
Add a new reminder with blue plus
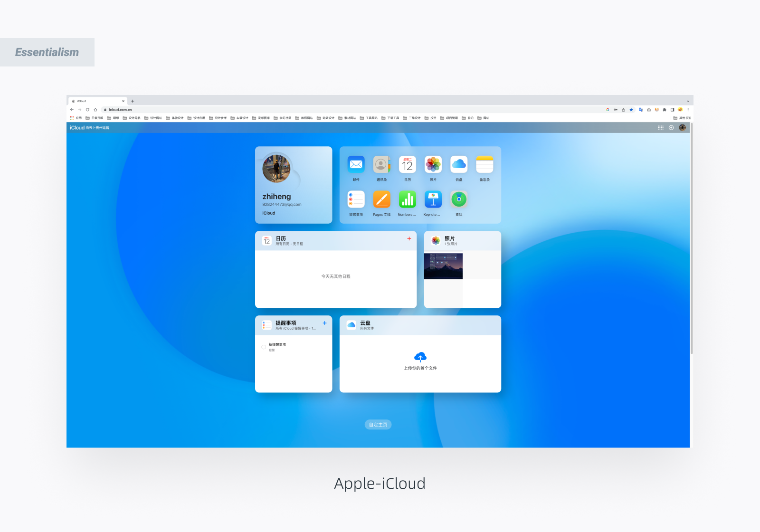pyautogui.click(x=325, y=323)
